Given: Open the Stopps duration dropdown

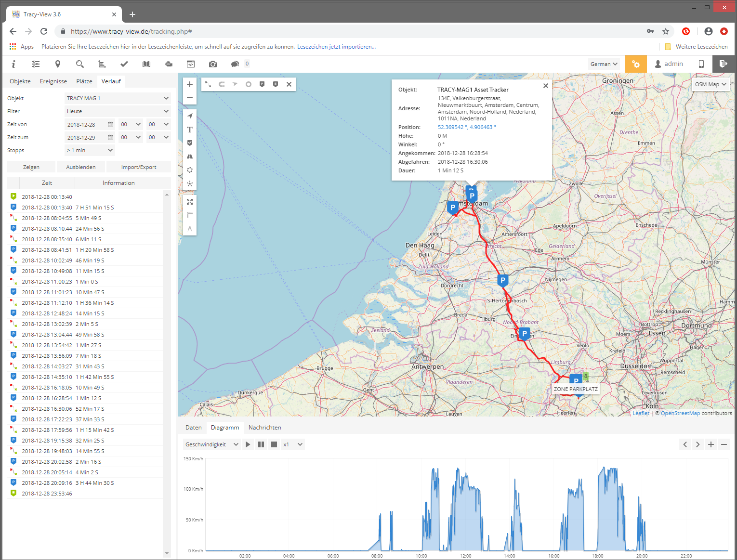Looking at the screenshot, I should [x=90, y=150].
